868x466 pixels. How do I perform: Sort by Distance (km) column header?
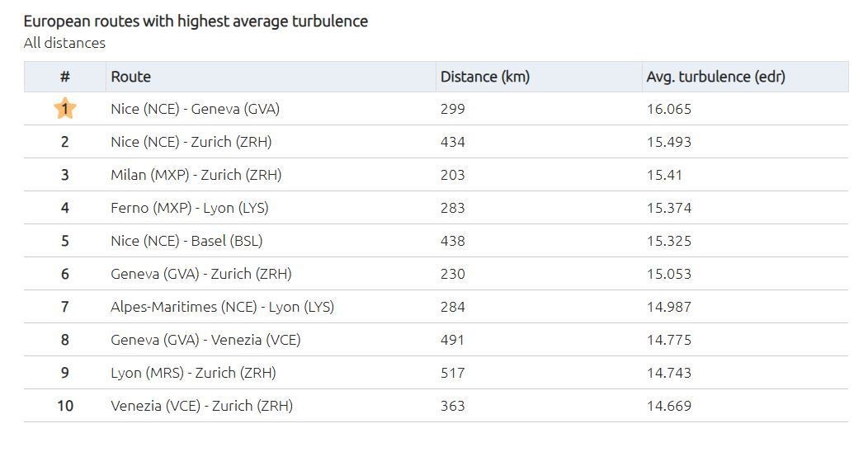click(485, 77)
